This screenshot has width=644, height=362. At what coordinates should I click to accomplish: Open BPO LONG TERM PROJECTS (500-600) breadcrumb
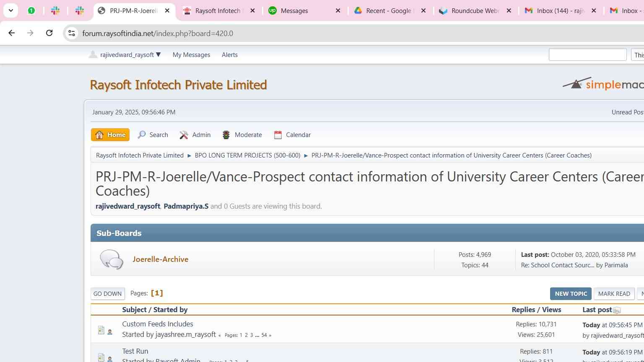[x=247, y=155]
